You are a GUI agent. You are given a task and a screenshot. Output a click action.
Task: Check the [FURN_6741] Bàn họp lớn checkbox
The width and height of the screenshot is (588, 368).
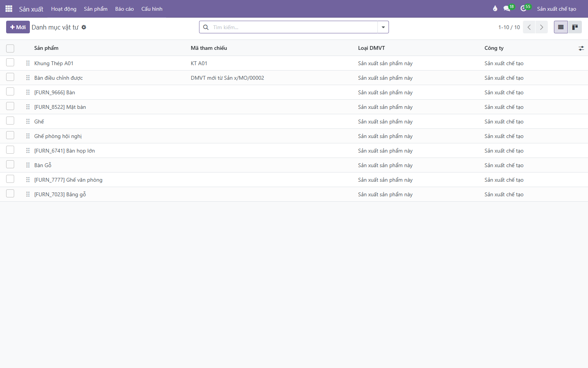(x=10, y=150)
